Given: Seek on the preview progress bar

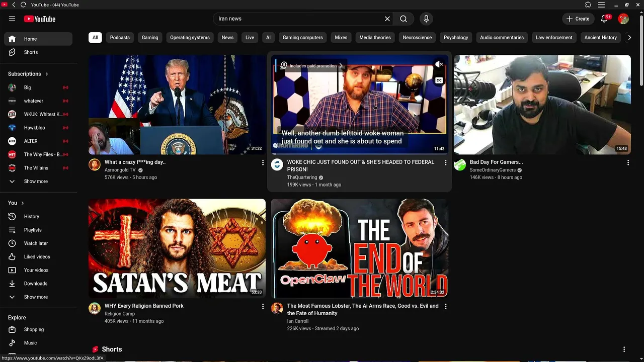Looking at the screenshot, I should [360, 153].
